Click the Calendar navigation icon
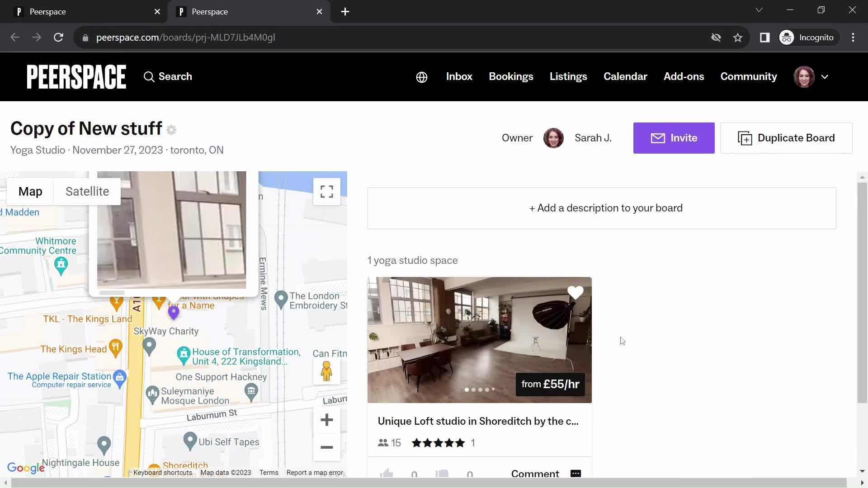The image size is (868, 488). (x=625, y=76)
